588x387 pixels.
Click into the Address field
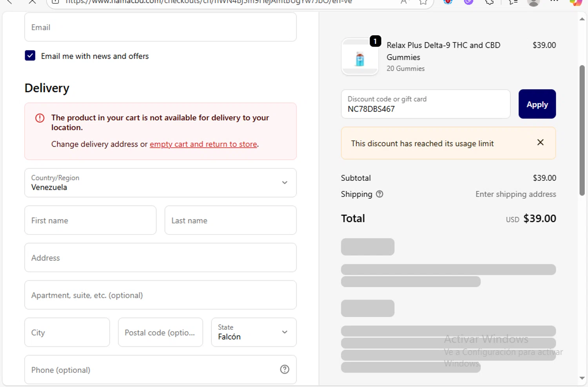click(x=160, y=258)
